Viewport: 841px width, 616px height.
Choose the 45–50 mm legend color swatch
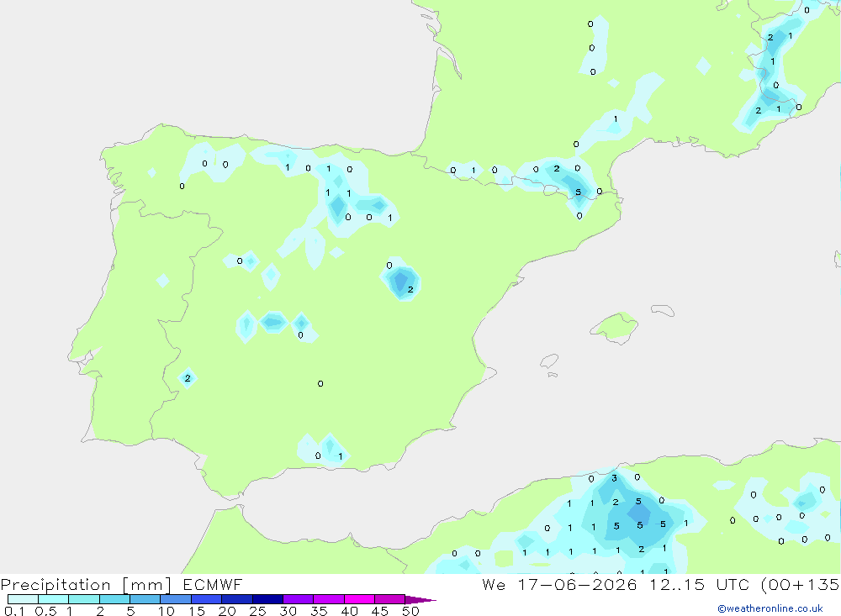[389, 599]
